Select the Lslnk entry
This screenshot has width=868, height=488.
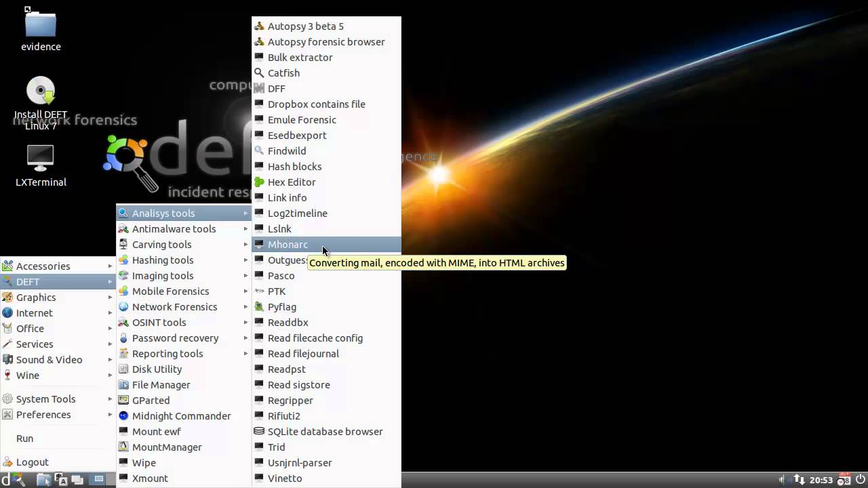point(326,229)
